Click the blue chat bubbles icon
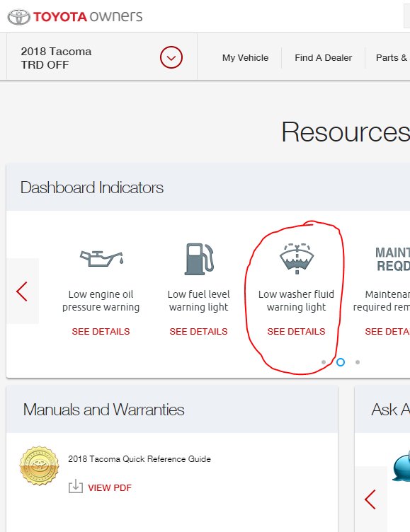 point(402,466)
